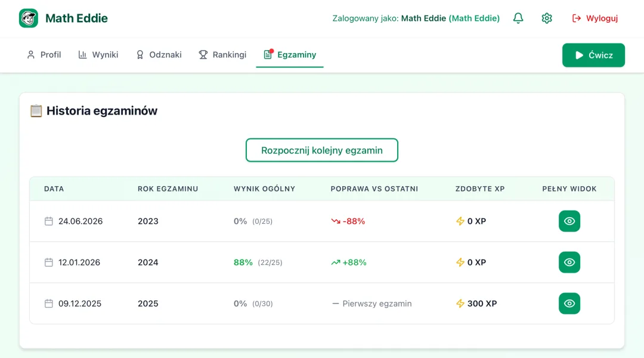Click the downward trend icon at -88%

click(x=336, y=221)
